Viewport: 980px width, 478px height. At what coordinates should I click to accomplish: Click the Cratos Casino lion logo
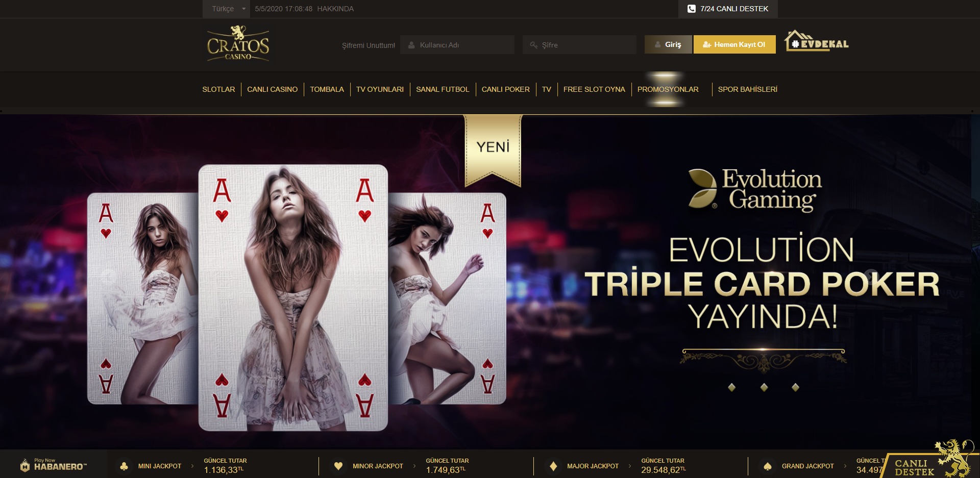(238, 44)
